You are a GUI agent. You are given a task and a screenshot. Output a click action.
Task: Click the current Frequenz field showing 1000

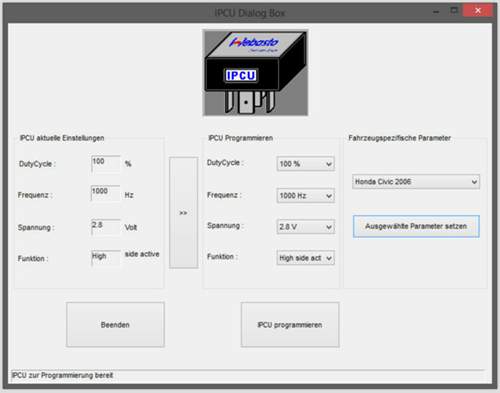coord(106,193)
